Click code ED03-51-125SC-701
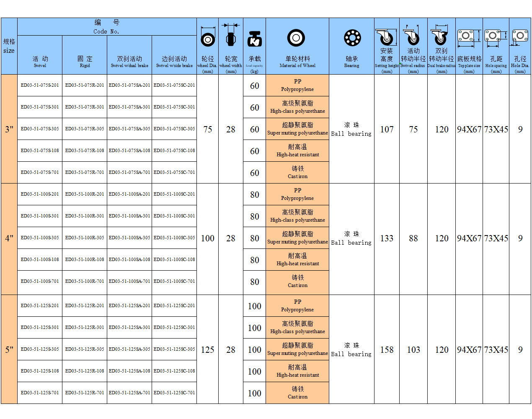532x419 pixels. (x=174, y=393)
